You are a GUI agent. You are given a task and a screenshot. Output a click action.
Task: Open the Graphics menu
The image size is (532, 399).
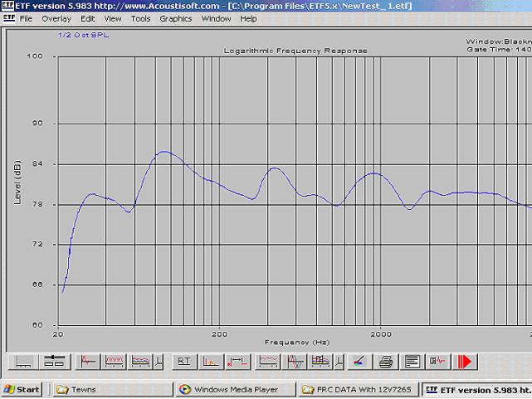[x=175, y=18]
